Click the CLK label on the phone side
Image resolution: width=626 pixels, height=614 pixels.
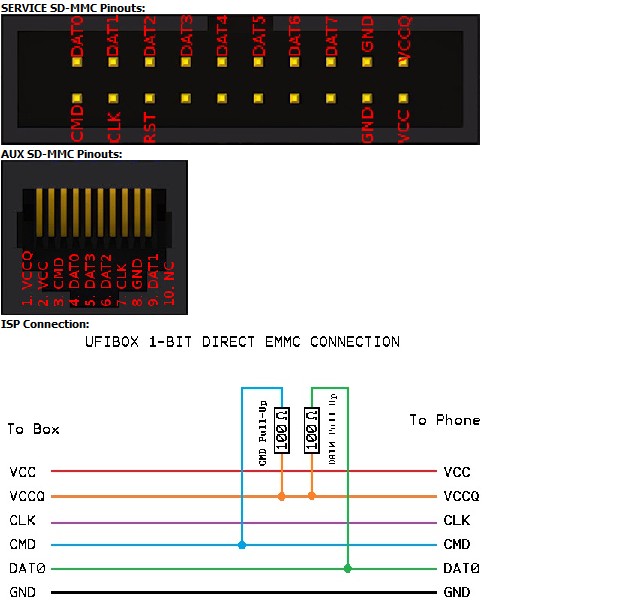click(x=457, y=520)
